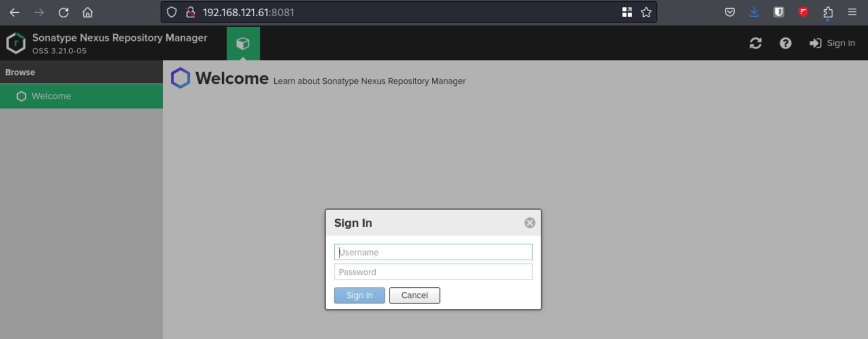
Task: Cancel the Sign In dialog
Action: [x=414, y=295]
